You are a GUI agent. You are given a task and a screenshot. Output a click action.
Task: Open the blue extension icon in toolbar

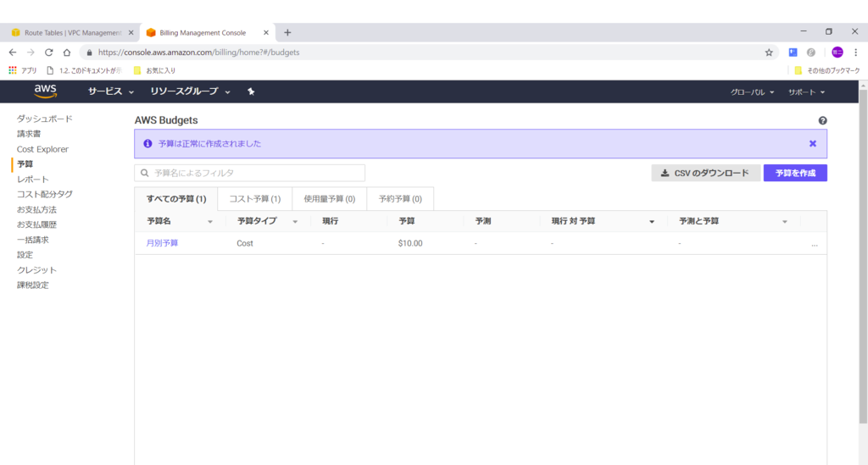(x=793, y=53)
